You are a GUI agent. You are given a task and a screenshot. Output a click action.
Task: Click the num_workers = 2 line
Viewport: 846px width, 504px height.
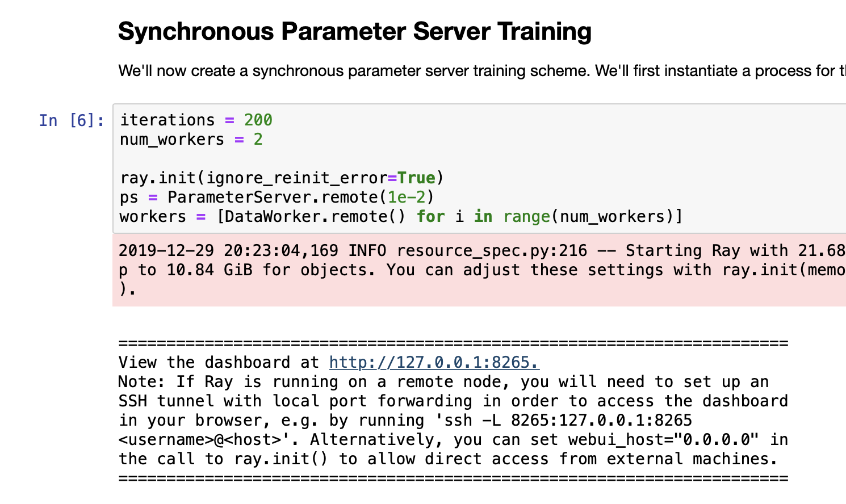tap(190, 139)
